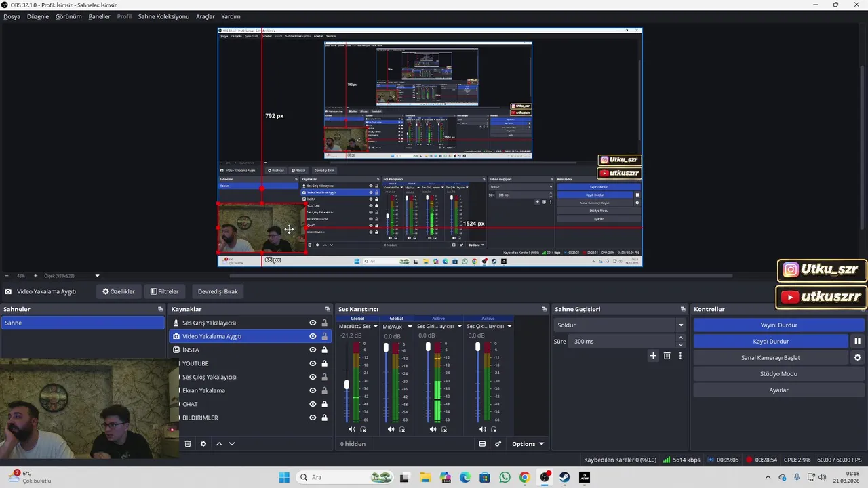Undock the Sahneler panel

tap(160, 309)
